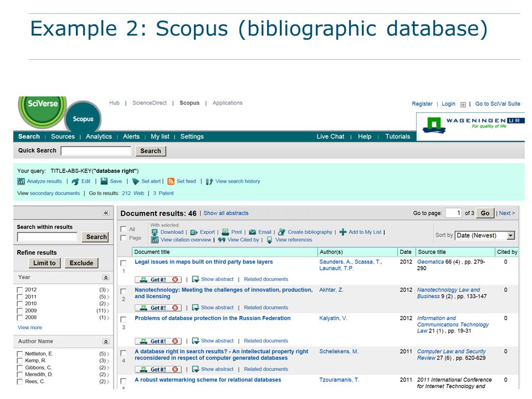Click the Add to My List plus icon

coord(343,232)
